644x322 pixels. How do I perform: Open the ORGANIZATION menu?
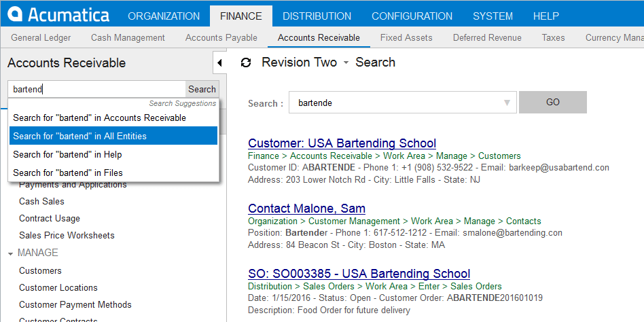click(x=164, y=16)
